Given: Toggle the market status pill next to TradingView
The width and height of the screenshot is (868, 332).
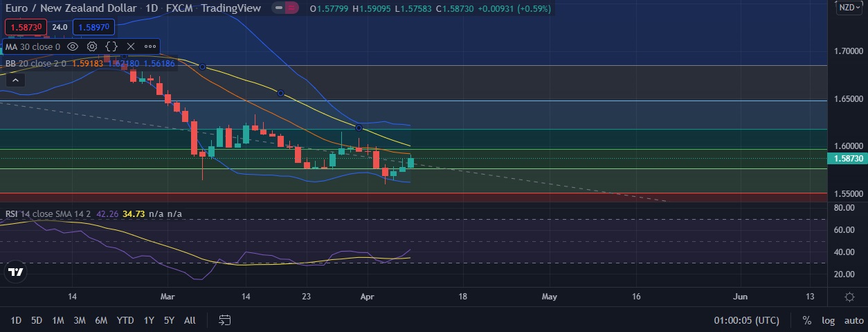Looking at the screenshot, I should tap(286, 8).
